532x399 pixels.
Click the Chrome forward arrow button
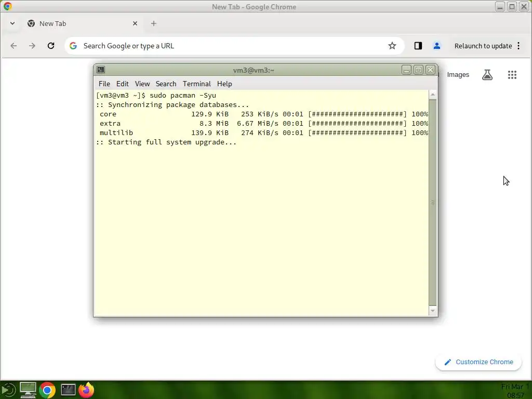[32, 46]
